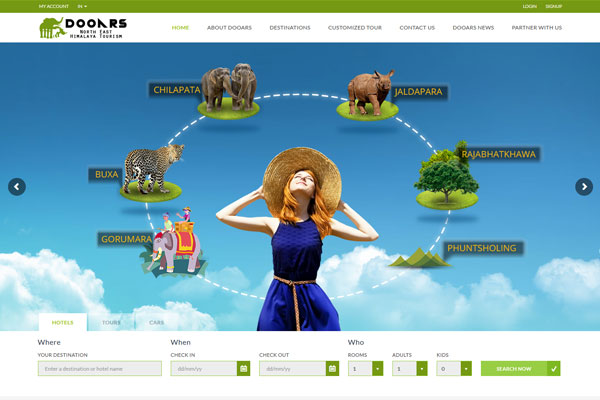This screenshot has width=600, height=400.
Task: Select the Hotels tab
Action: pos(63,322)
